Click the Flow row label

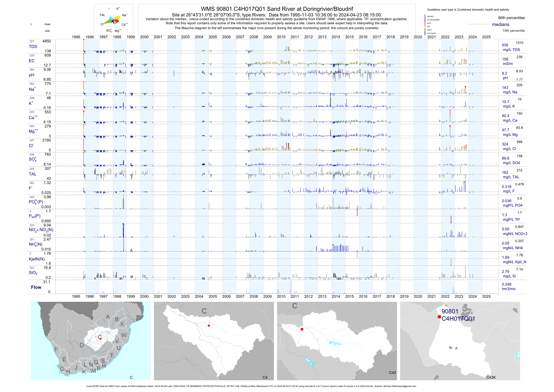point(36,287)
